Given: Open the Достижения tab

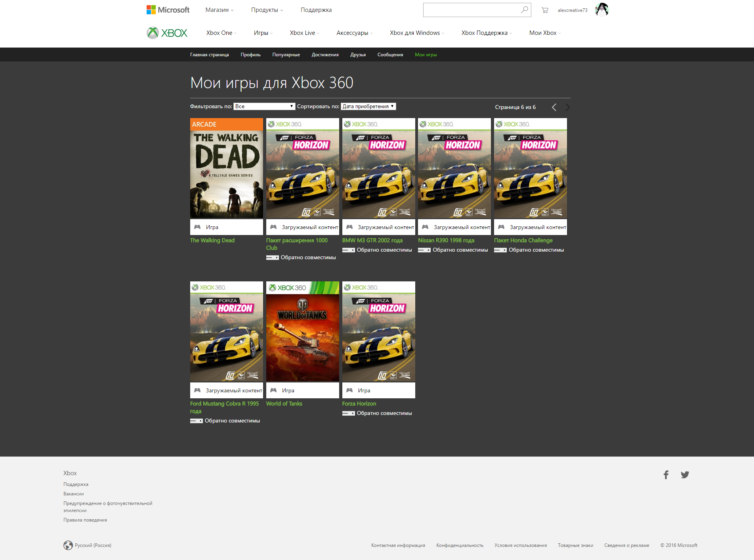Looking at the screenshot, I should pos(325,55).
